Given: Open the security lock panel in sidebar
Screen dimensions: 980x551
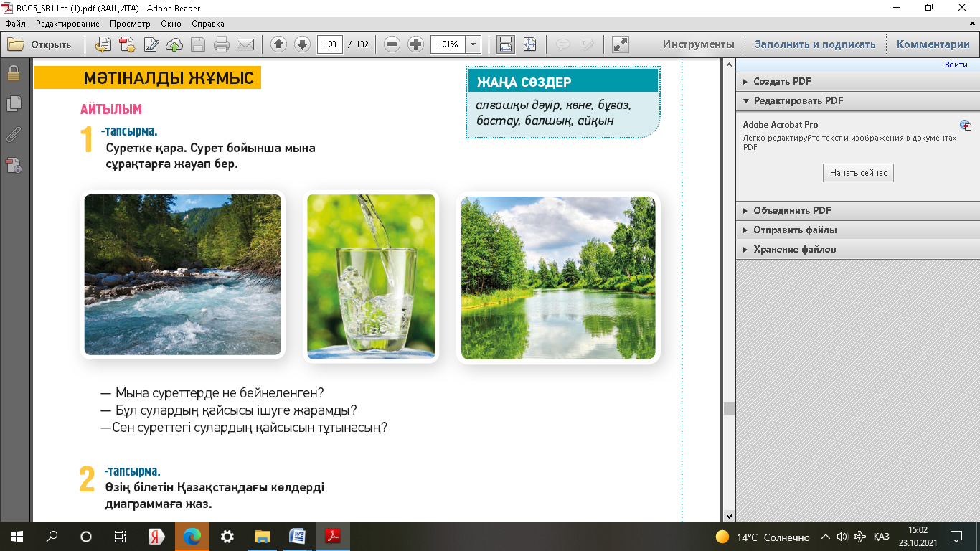Looking at the screenshot, I should [x=14, y=73].
